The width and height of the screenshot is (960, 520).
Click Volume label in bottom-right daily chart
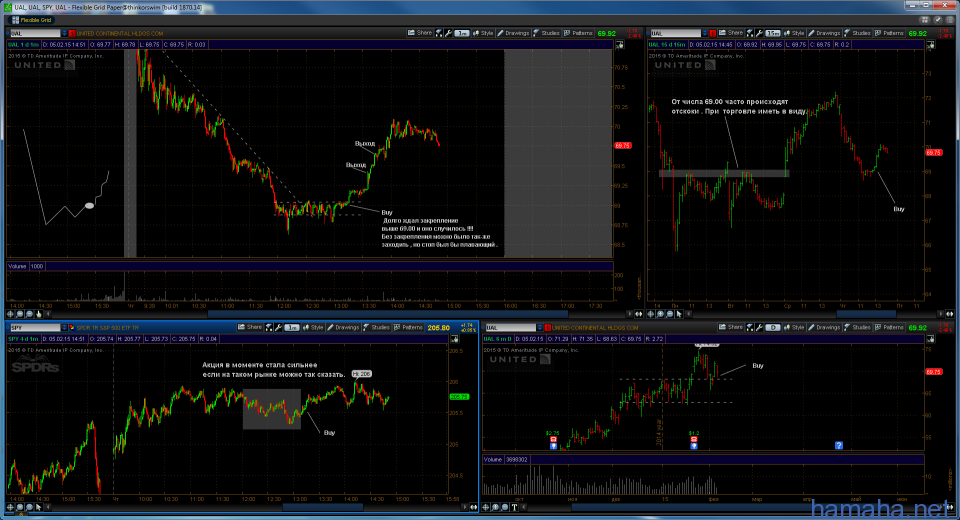(x=493, y=459)
